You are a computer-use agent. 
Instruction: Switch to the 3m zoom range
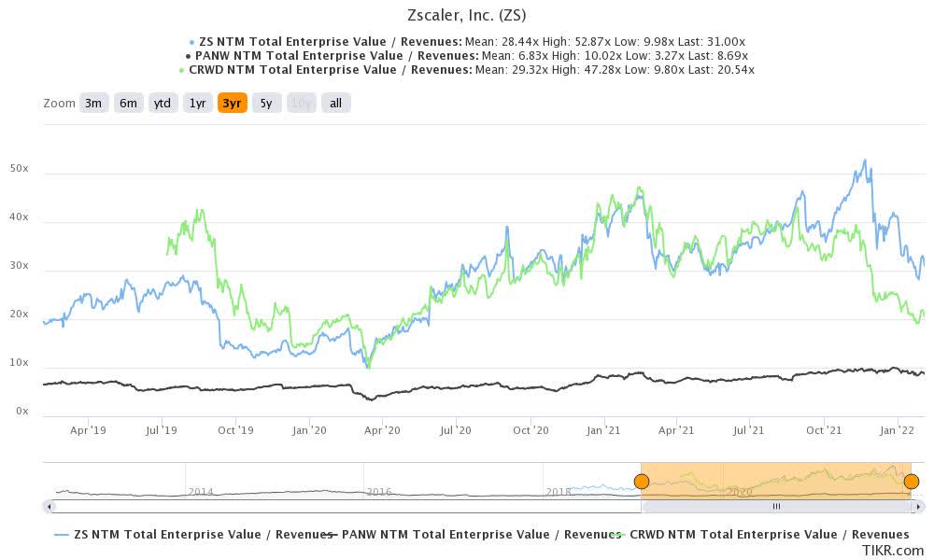[92, 103]
